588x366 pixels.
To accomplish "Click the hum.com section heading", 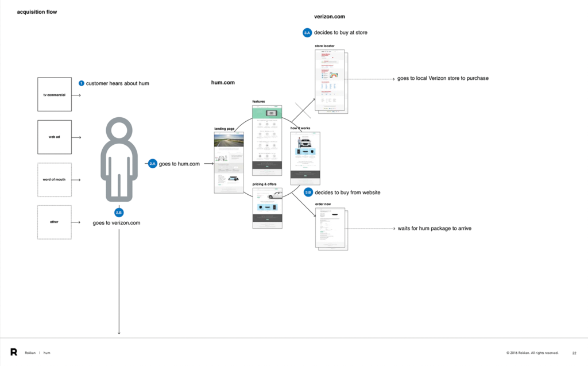I will [223, 83].
